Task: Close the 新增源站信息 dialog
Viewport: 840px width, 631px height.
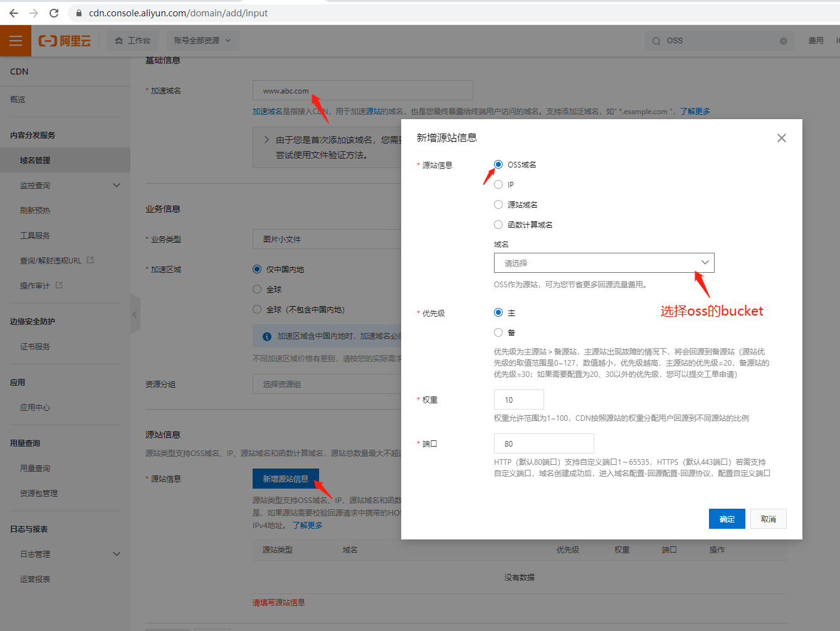Action: pyautogui.click(x=781, y=138)
